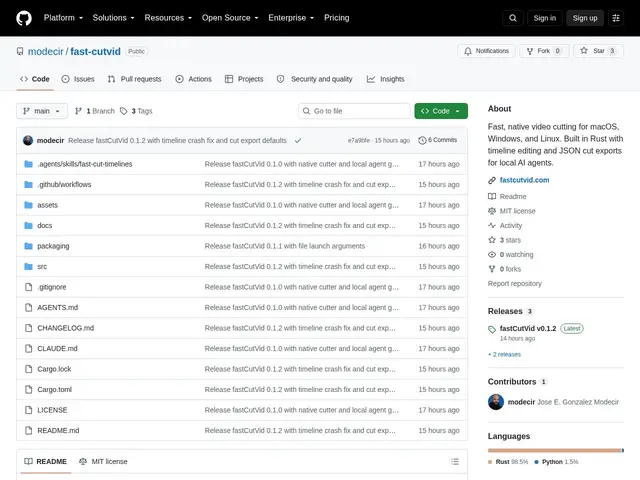Expand the Platform menu
The width and height of the screenshot is (640, 480).
point(63,18)
